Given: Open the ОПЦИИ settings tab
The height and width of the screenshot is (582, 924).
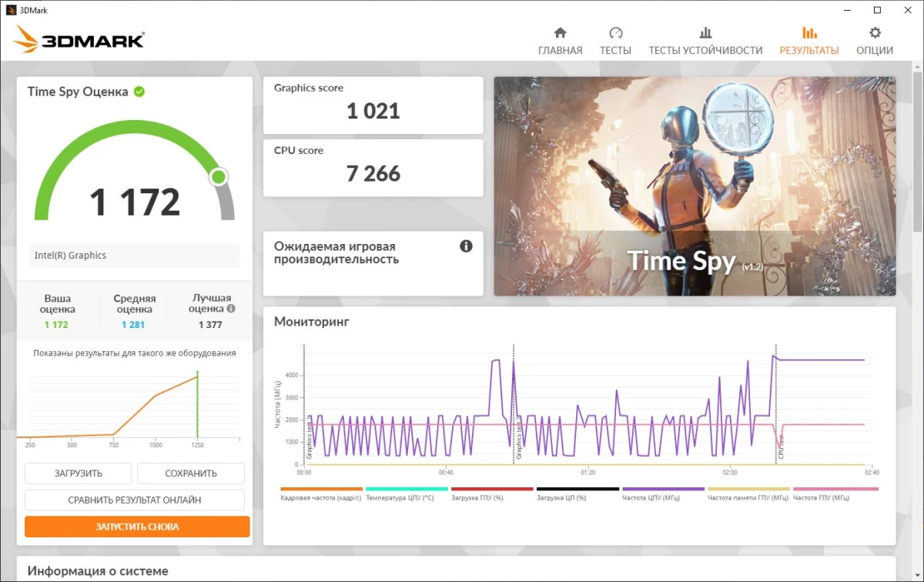Looking at the screenshot, I should pos(875,42).
